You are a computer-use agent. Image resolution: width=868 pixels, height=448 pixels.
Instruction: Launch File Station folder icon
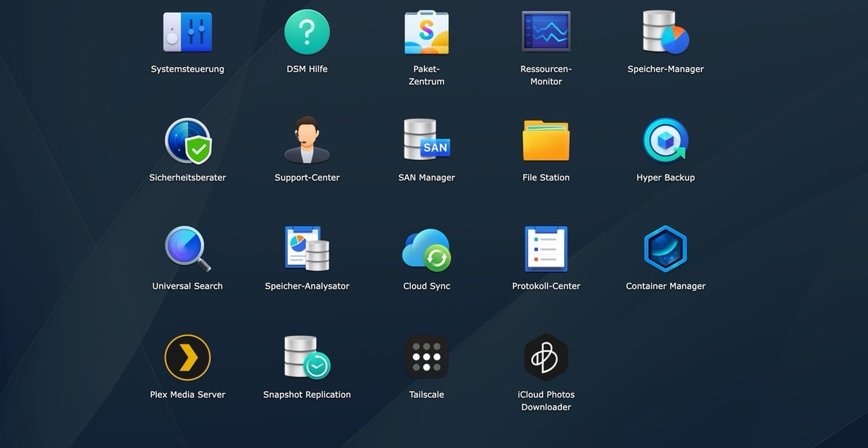(x=546, y=140)
